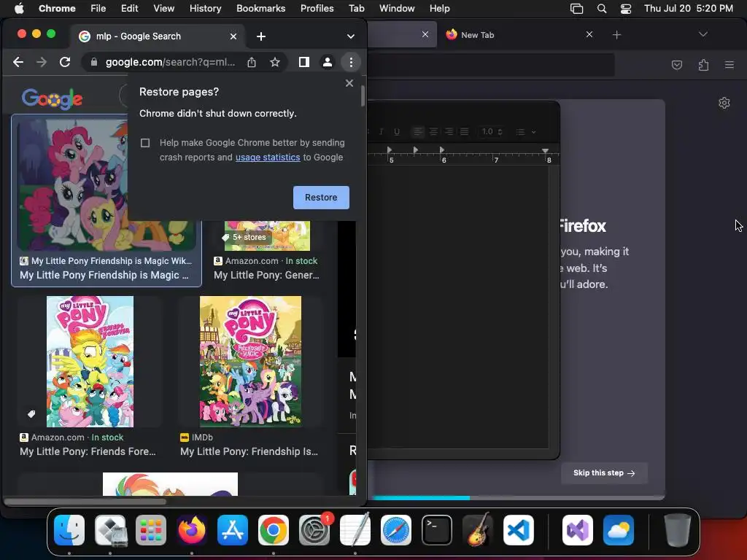Screen dimensions: 747x560
Task: Switch to the mlp - Google Search tab
Action: (158, 36)
